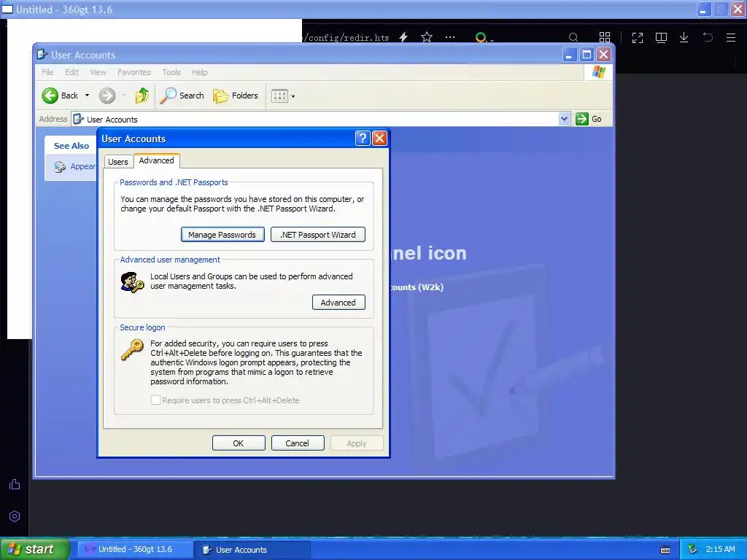747x560 pixels.
Task: Cancel the User Accounts dialog
Action: coord(298,443)
